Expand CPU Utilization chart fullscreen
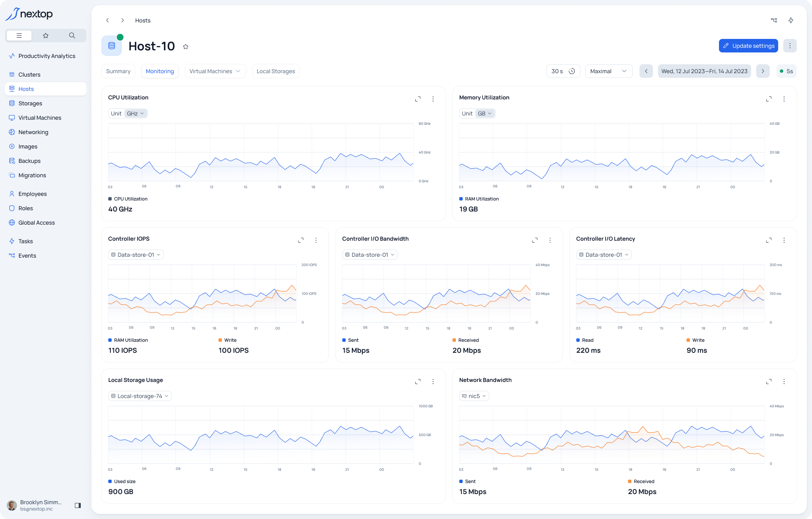The height and width of the screenshot is (519, 812). [x=418, y=99]
